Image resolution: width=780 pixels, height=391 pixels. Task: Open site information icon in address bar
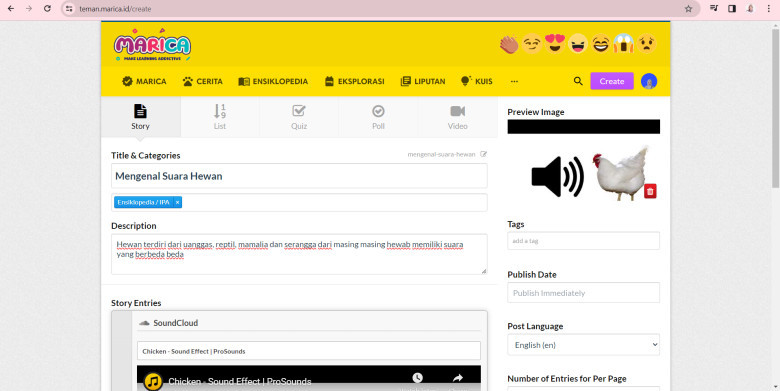(69, 8)
